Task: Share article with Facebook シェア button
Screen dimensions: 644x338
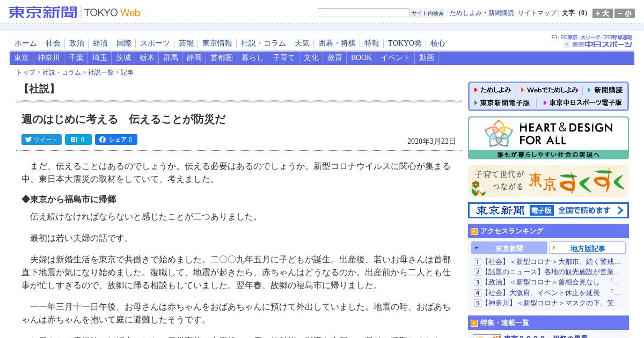Action: tap(116, 139)
